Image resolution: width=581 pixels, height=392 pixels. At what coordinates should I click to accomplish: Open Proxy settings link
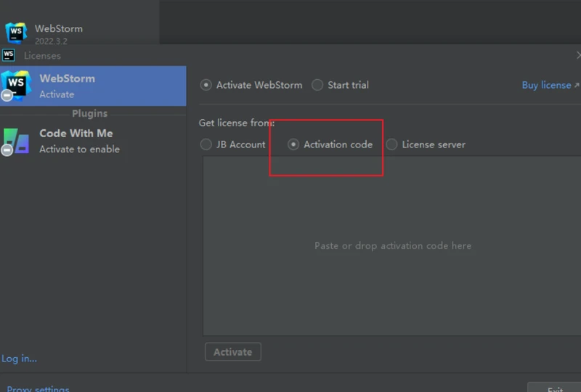38,388
